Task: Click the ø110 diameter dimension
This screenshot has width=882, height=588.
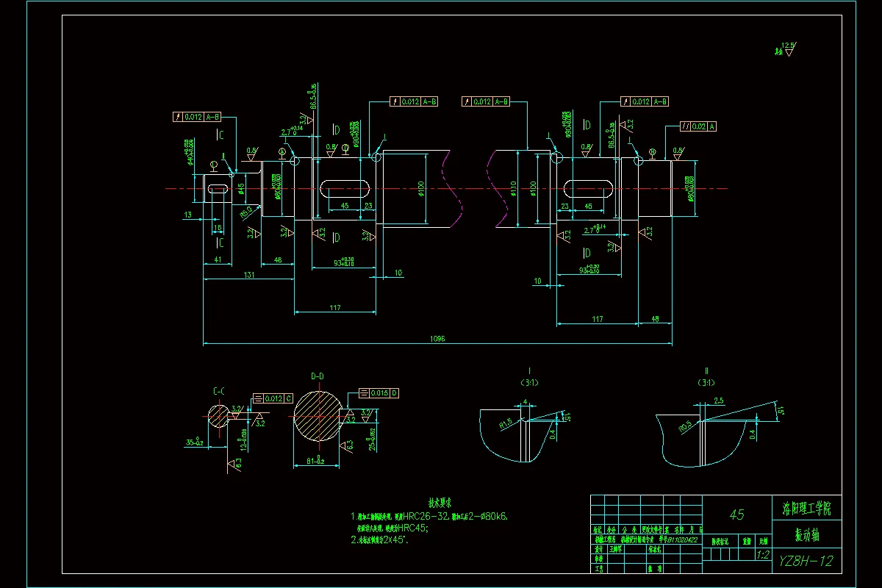Action: (x=514, y=189)
